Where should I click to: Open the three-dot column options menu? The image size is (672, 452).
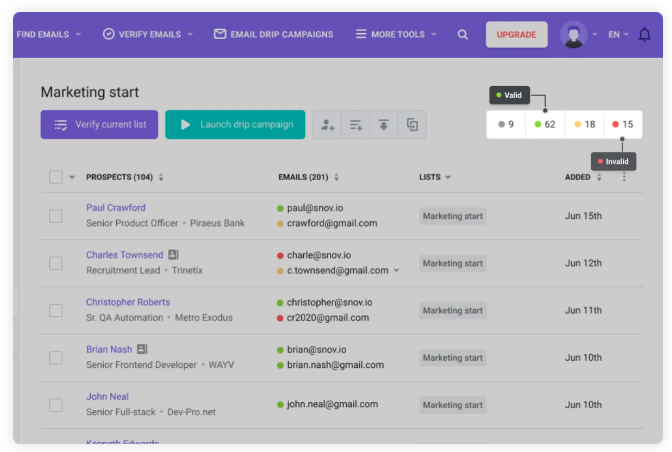pyautogui.click(x=624, y=177)
